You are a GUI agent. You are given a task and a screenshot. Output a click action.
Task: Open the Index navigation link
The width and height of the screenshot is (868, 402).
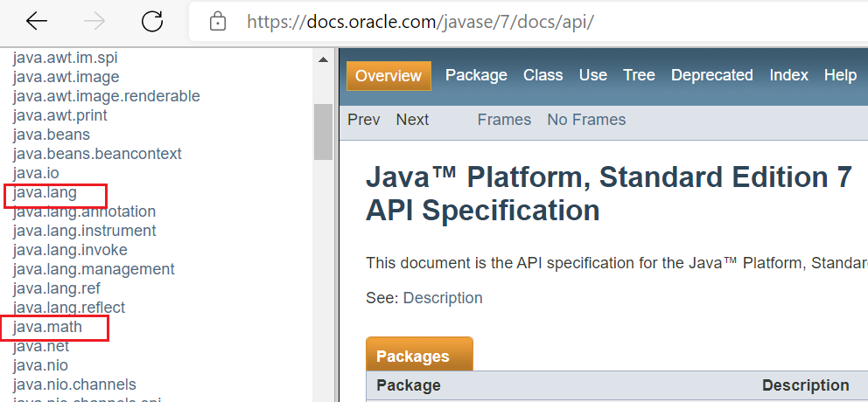(789, 75)
